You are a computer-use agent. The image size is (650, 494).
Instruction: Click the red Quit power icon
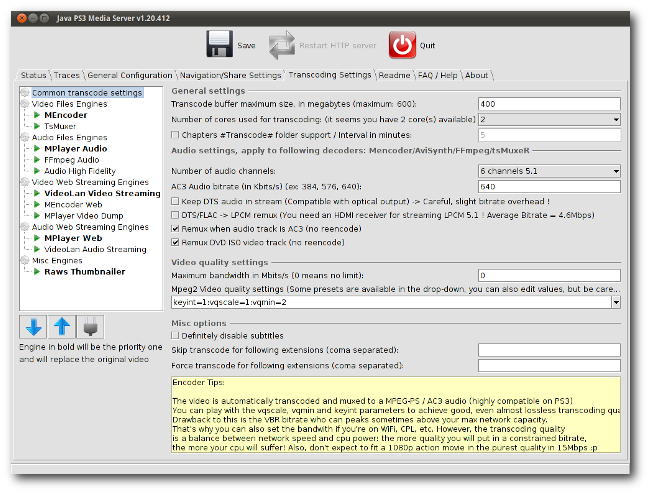click(402, 45)
